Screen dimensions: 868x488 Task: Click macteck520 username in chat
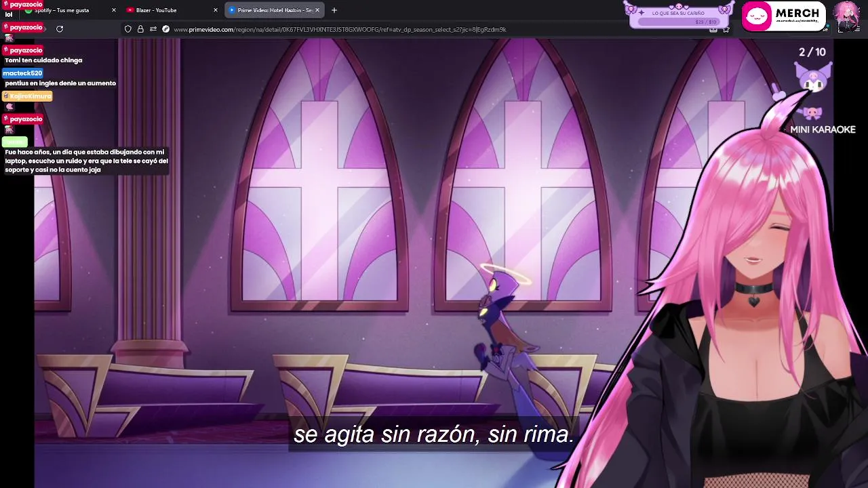point(23,73)
